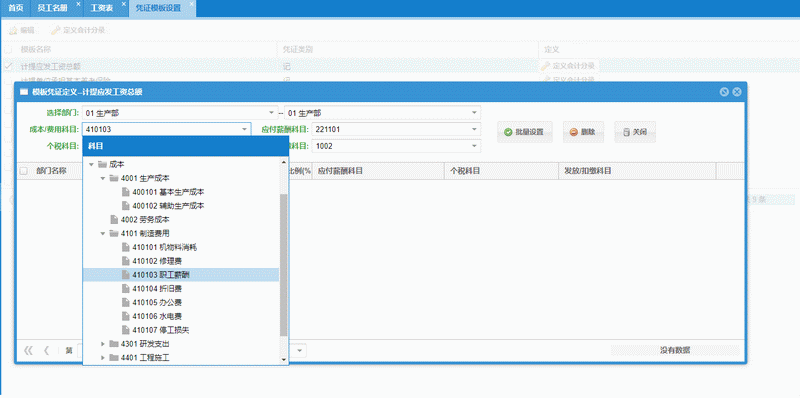Screen dimensions: 800x398
Task: Click the folder icon of 4101 制造费用
Action: [113, 233]
